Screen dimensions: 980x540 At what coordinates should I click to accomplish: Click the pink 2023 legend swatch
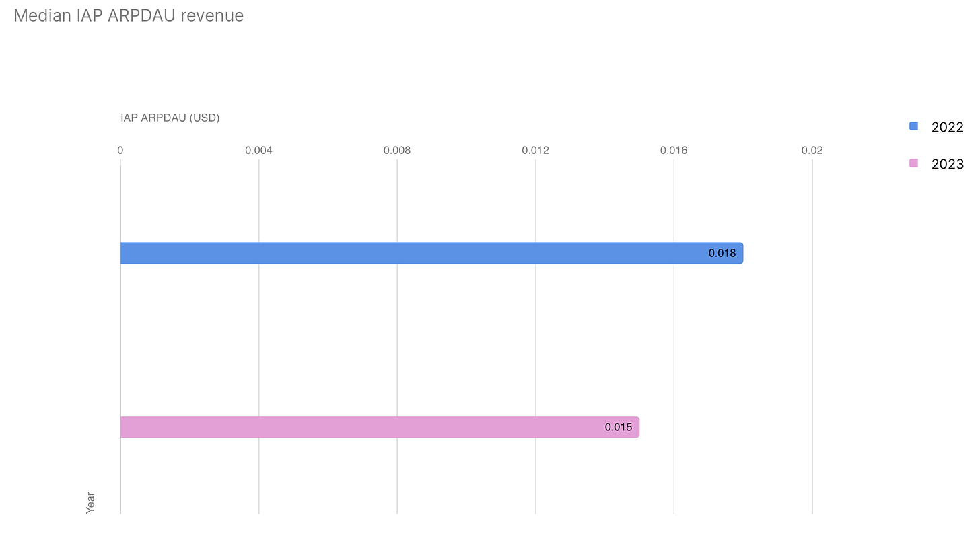(913, 163)
